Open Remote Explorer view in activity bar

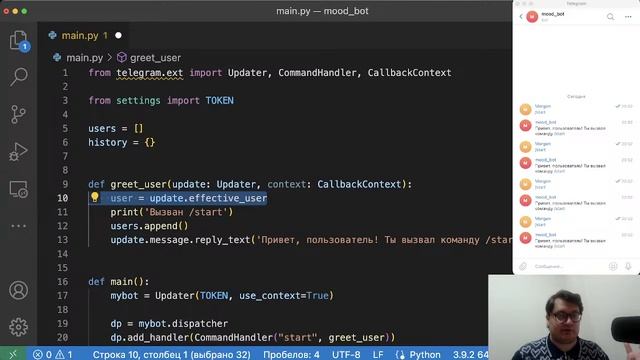[18, 189]
